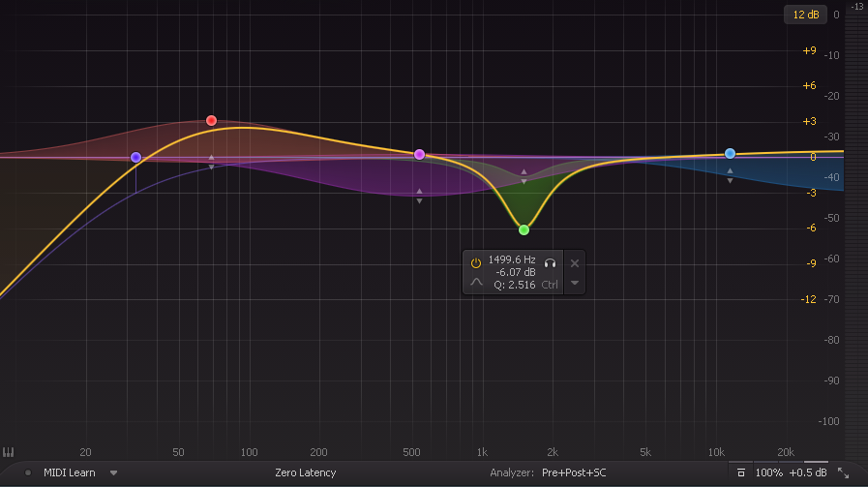Select the red EQ band node

211,120
